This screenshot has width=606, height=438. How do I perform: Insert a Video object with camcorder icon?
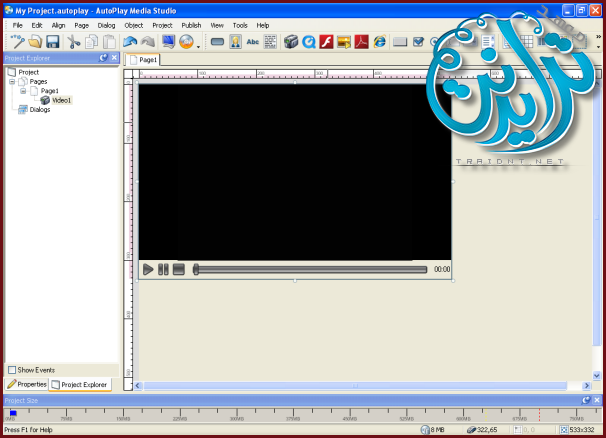coord(291,41)
